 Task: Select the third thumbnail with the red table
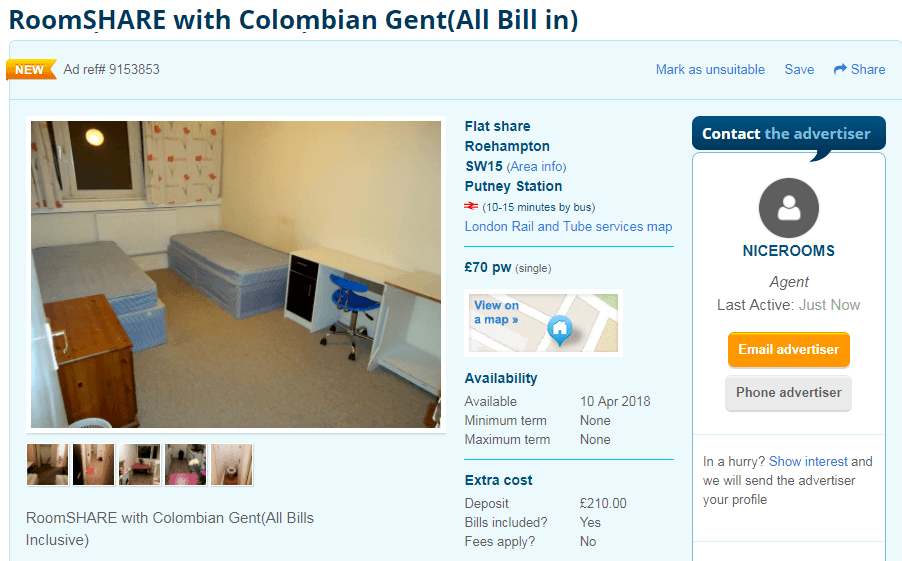[140, 465]
